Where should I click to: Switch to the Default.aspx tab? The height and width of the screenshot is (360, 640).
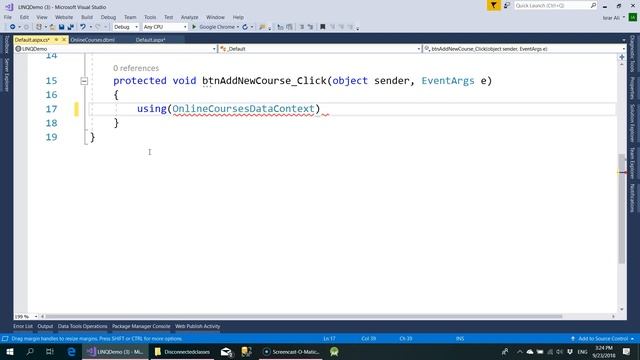pyautogui.click(x=150, y=40)
